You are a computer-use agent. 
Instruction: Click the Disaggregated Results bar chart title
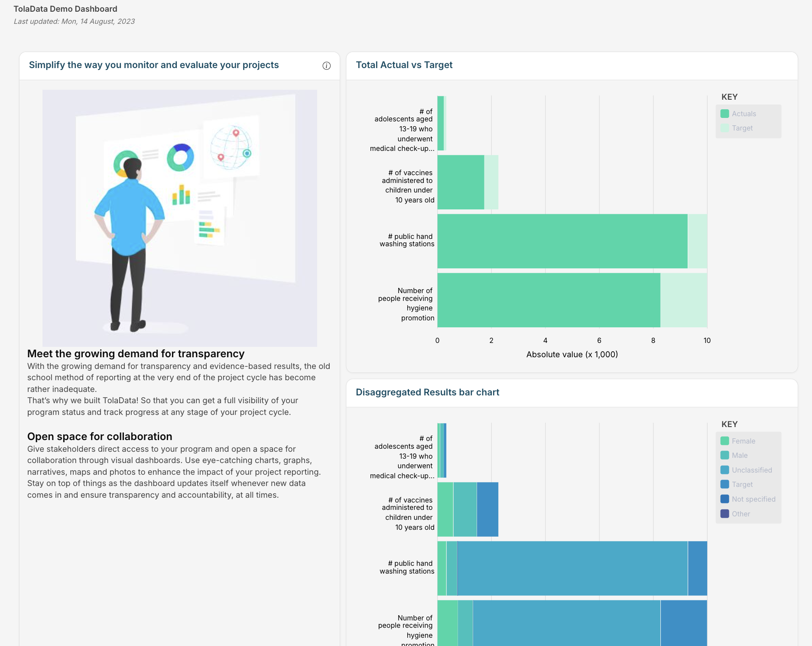pyautogui.click(x=428, y=392)
